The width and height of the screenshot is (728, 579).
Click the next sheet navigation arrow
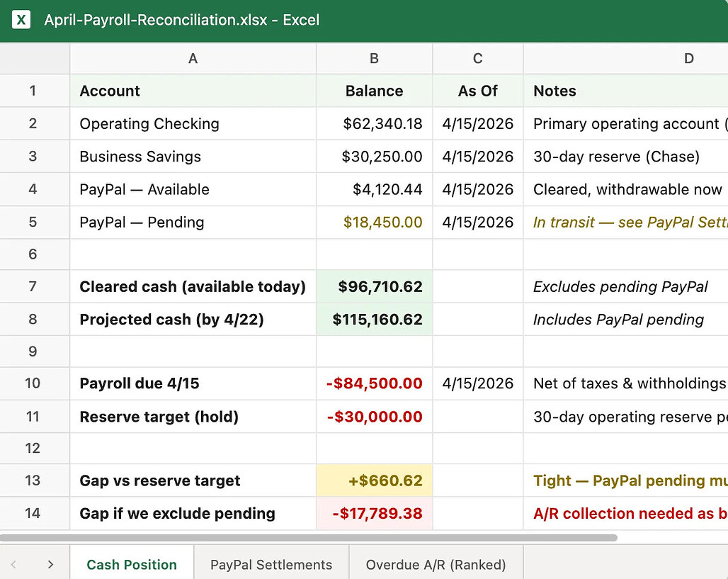[x=50, y=565]
